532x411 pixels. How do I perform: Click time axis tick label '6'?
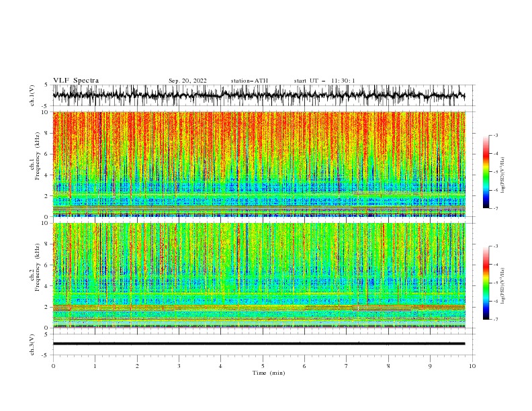(304, 366)
